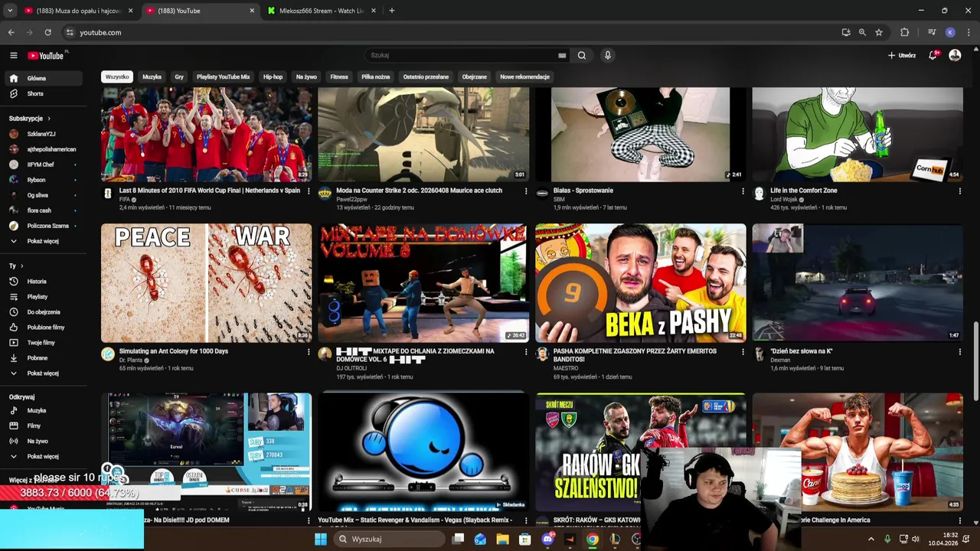Open the flora cash subscription
Image resolution: width=980 pixels, height=551 pixels.
[44, 210]
